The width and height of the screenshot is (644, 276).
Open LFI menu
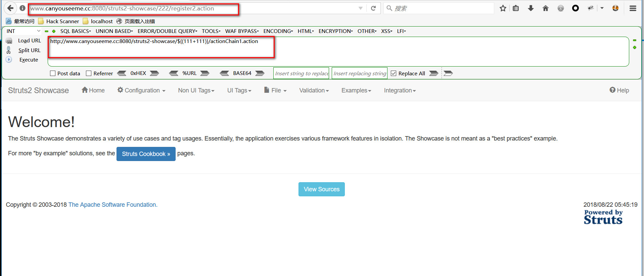401,31
